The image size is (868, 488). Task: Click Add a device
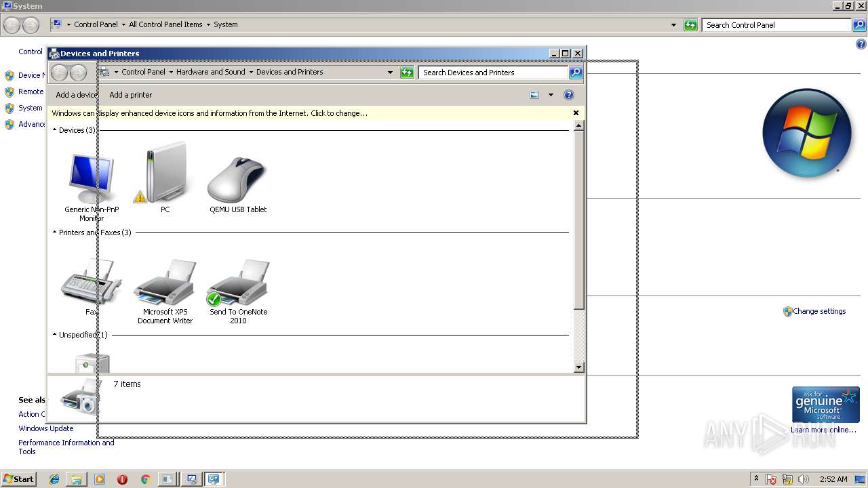pos(77,95)
